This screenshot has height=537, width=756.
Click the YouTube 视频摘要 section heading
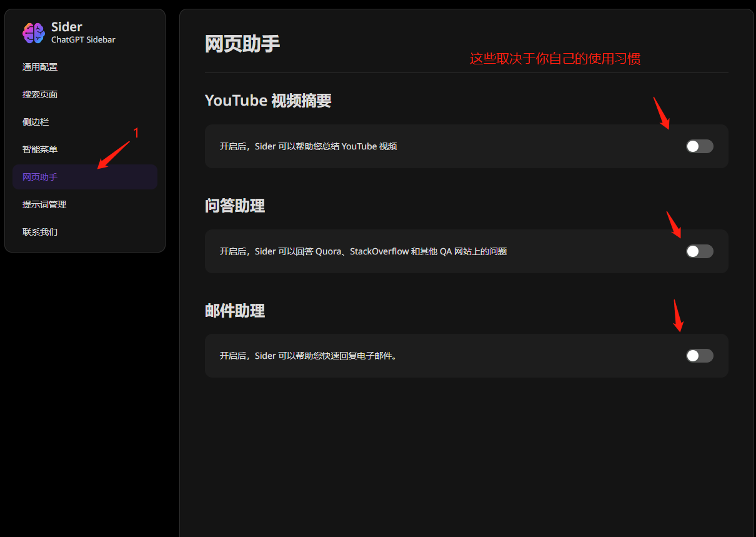point(268,101)
